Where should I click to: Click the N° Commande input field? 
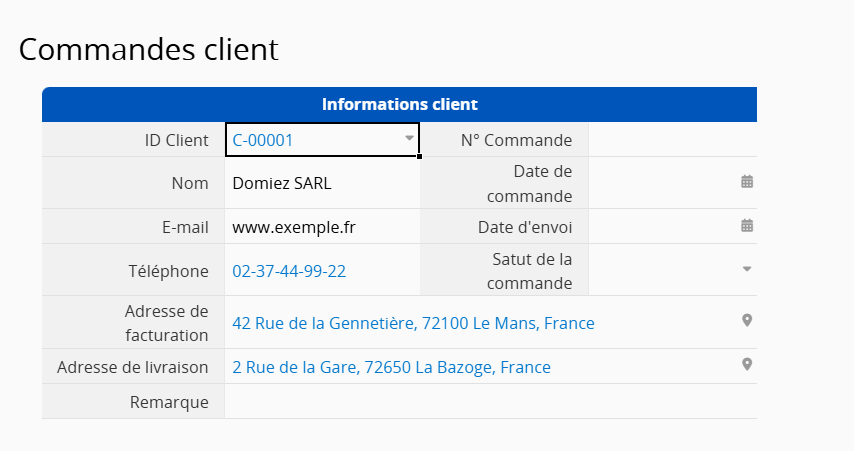pyautogui.click(x=672, y=140)
